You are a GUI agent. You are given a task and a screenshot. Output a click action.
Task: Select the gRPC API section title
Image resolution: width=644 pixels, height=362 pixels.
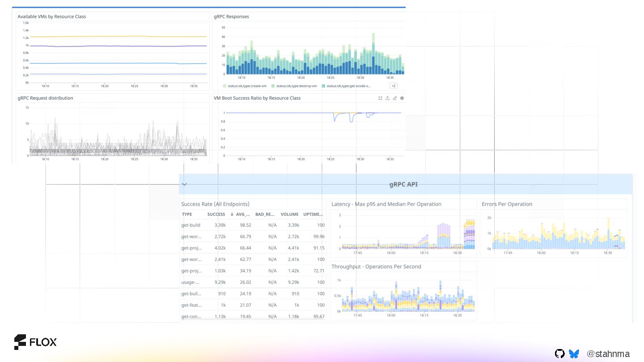click(403, 184)
